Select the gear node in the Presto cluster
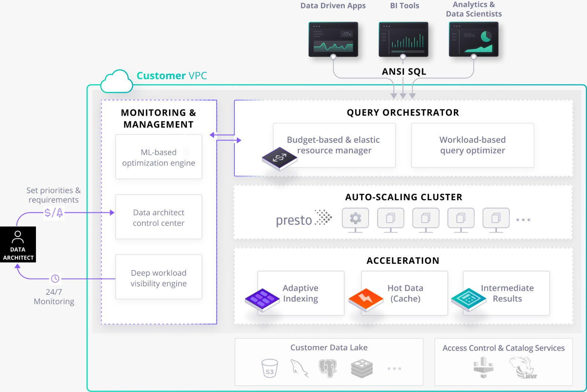This screenshot has height=392, width=587. [354, 217]
